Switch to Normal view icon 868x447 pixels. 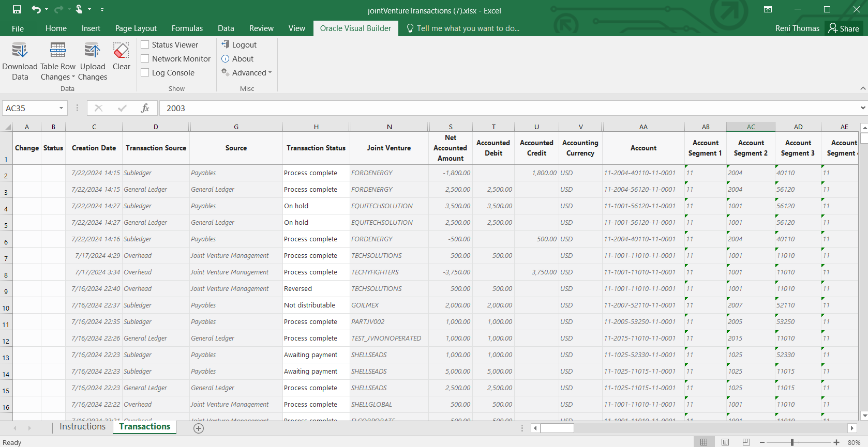pos(704,442)
